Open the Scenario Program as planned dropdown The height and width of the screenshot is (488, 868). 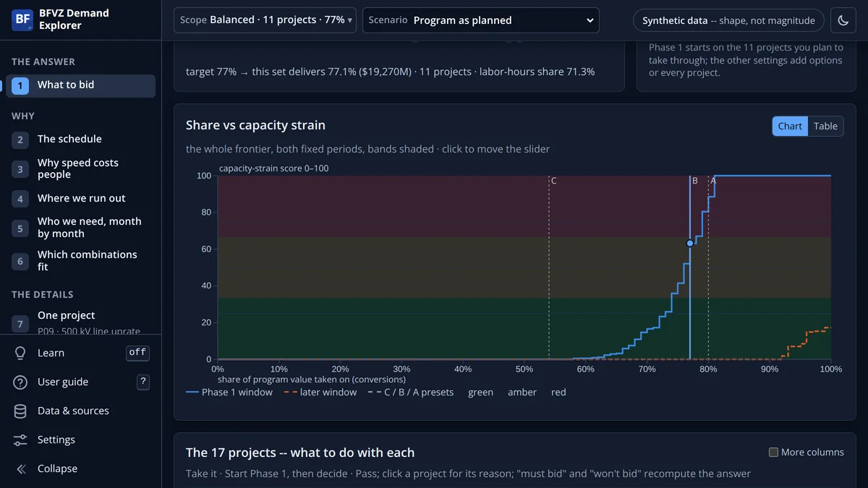(x=481, y=20)
